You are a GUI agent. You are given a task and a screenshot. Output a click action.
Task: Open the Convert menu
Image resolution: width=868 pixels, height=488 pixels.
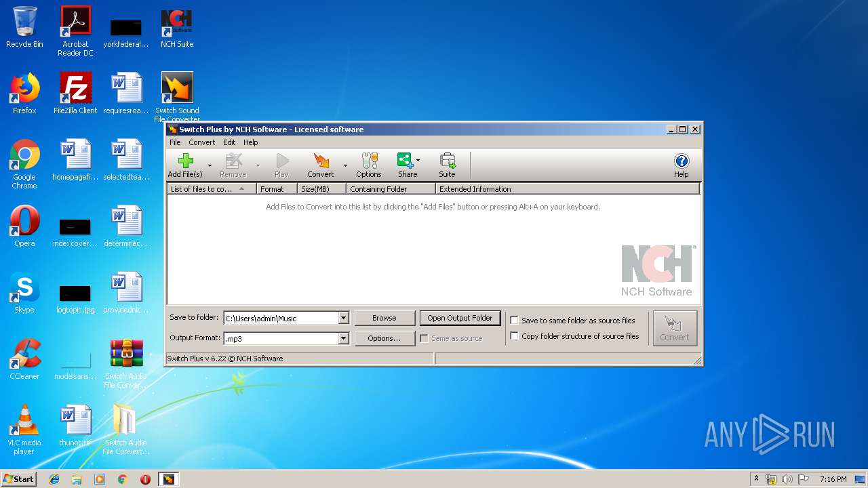coord(202,142)
